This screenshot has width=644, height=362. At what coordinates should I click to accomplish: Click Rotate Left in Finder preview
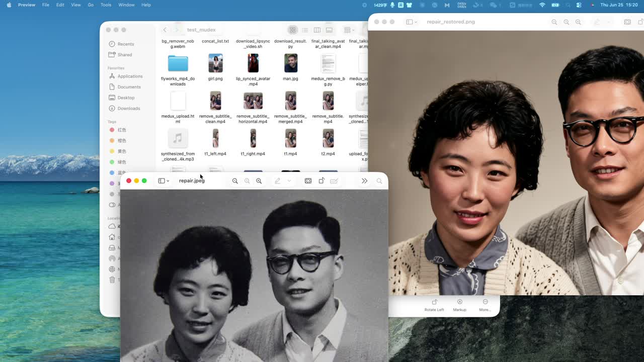point(434,305)
